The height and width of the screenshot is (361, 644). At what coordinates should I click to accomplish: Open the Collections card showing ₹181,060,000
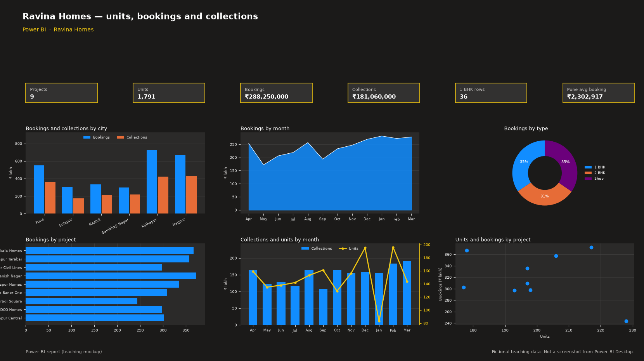tap(383, 93)
